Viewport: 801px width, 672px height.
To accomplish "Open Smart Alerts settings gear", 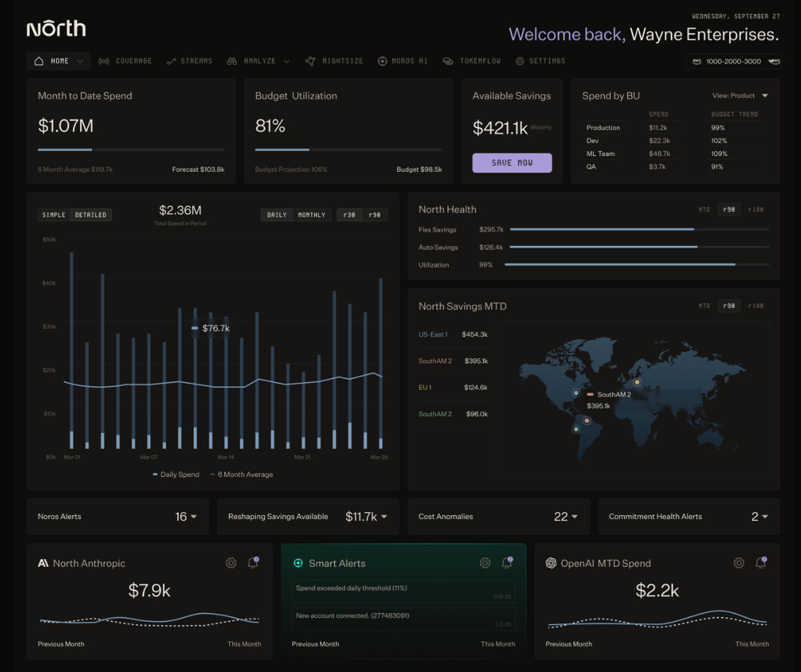I will pyautogui.click(x=485, y=563).
